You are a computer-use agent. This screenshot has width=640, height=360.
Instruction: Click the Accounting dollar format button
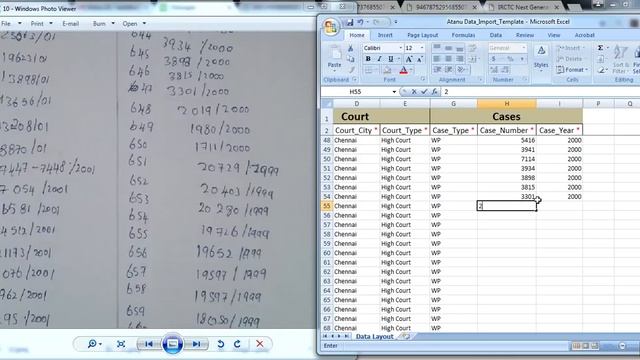coord(493,59)
